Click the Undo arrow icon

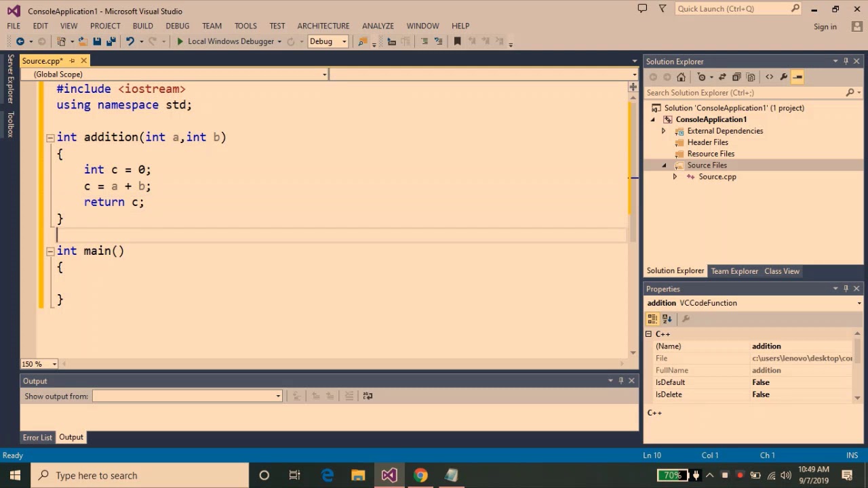130,41
